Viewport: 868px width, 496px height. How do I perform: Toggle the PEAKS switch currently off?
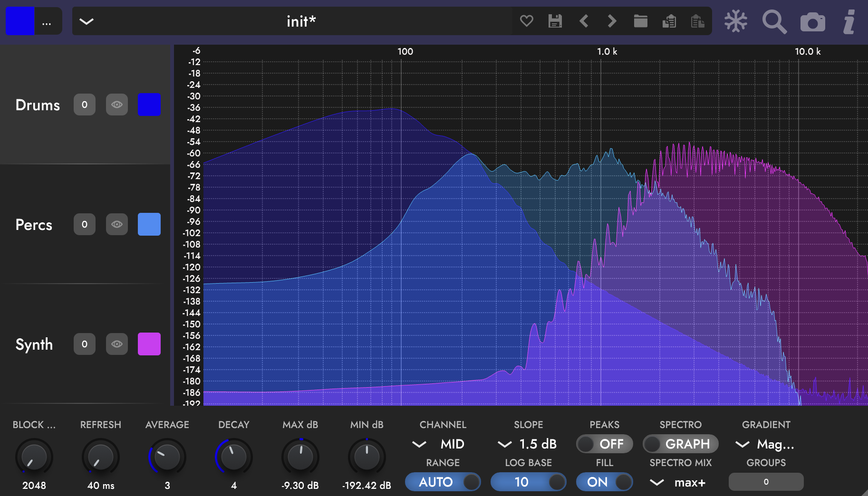[x=604, y=444]
